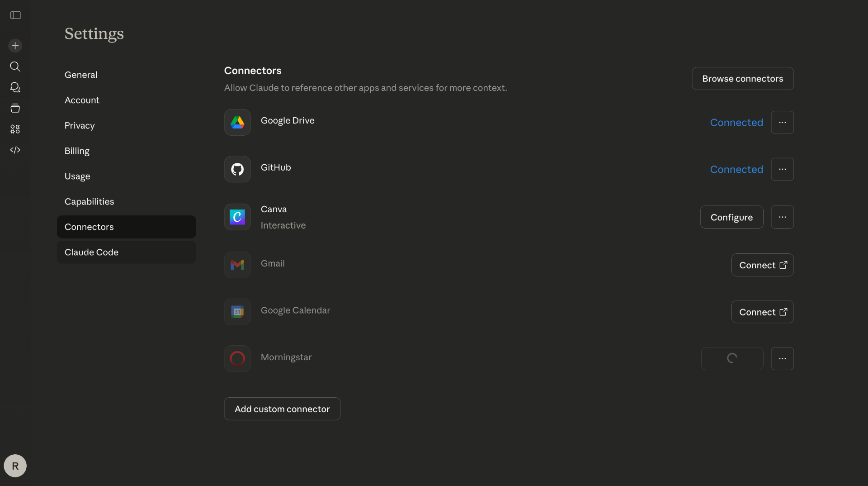View the Usage section
The image size is (868, 486).
[x=127, y=176]
